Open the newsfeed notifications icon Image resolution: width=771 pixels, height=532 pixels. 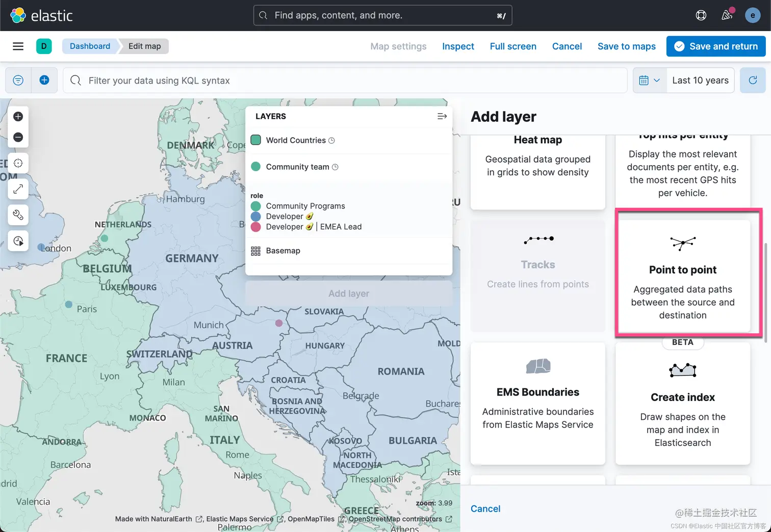(727, 15)
